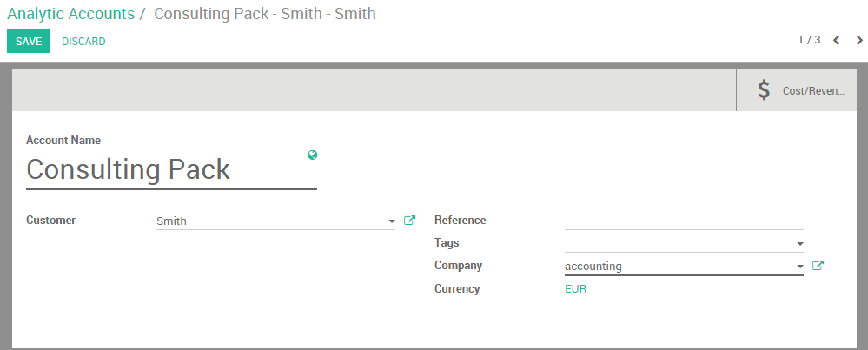This screenshot has width=868, height=350.
Task: Open the accounting company via external link icon
Action: tap(818, 266)
